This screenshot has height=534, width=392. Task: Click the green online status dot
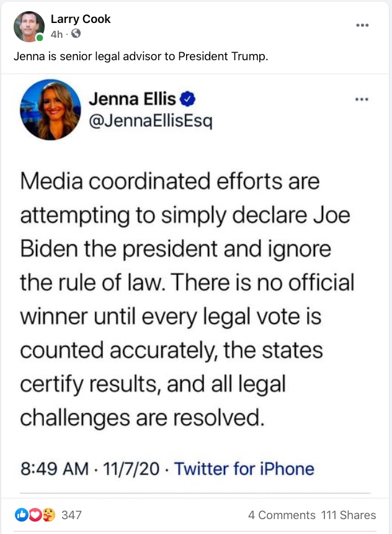(40, 37)
